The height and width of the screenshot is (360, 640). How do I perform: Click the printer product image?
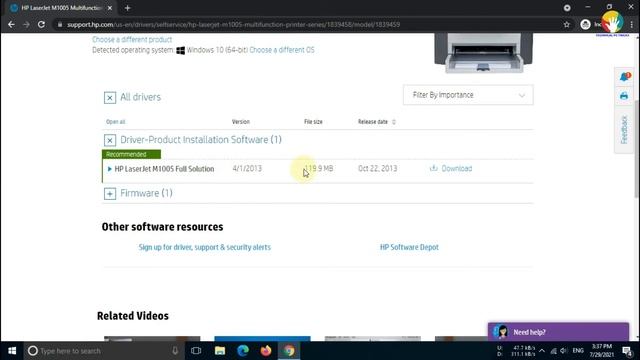click(x=483, y=53)
